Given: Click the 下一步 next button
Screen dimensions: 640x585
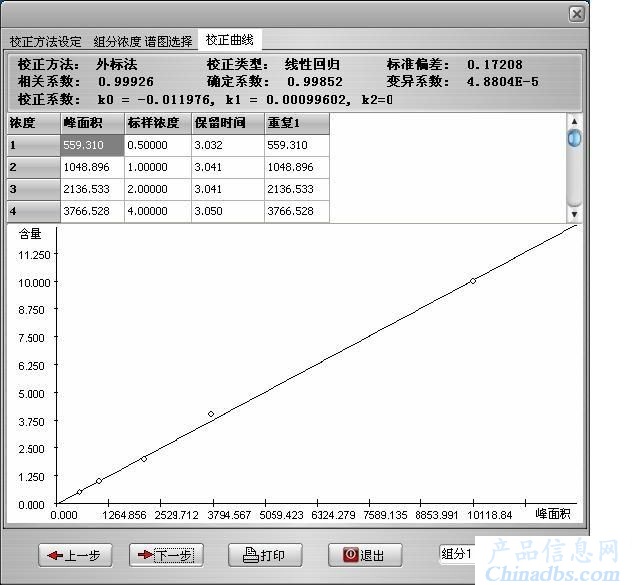Looking at the screenshot, I should [166, 555].
